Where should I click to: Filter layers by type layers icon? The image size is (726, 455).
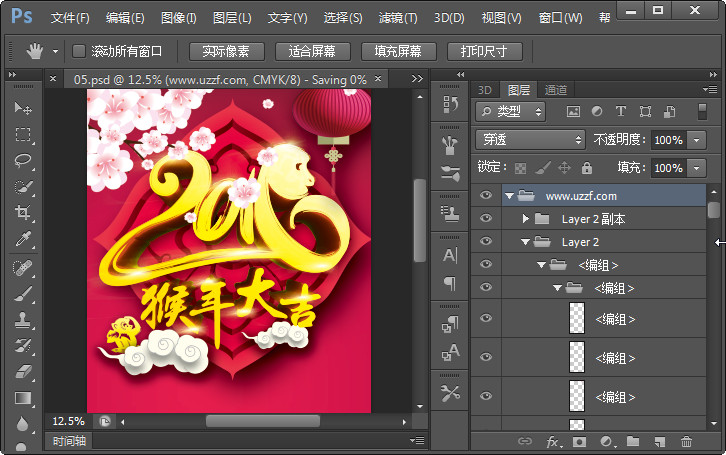pos(621,112)
